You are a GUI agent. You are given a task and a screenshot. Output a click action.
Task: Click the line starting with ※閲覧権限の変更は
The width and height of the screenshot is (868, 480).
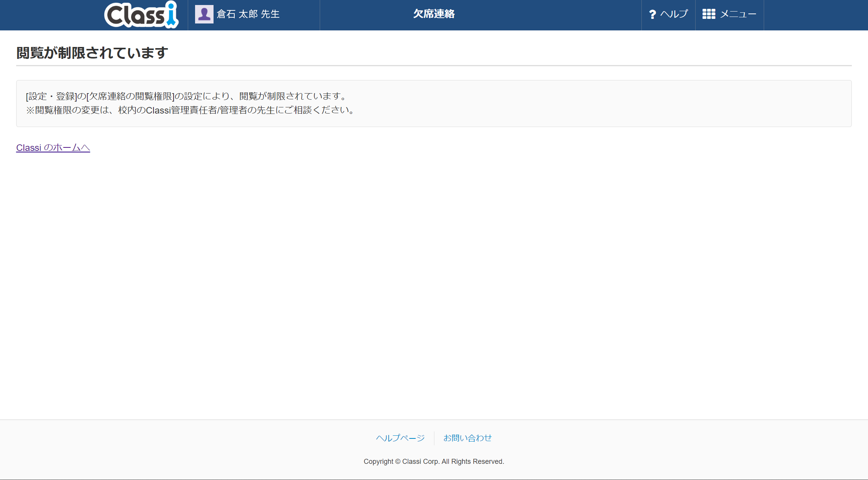tap(191, 110)
